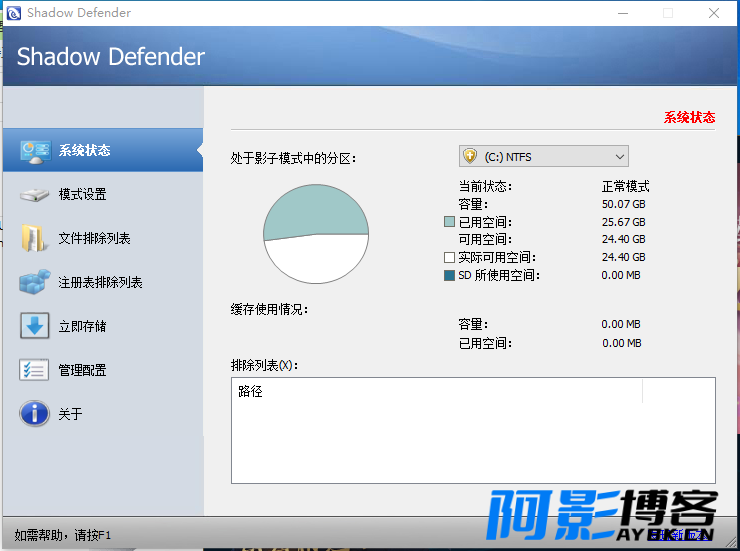Select the 立即存储 sidebar tab
This screenshot has width=740, height=551.
pos(103,326)
